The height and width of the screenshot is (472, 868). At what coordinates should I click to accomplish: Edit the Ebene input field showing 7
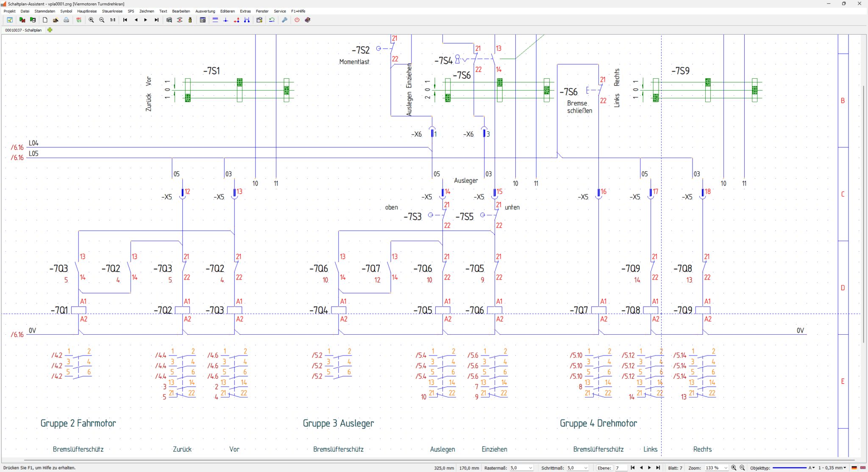click(621, 468)
